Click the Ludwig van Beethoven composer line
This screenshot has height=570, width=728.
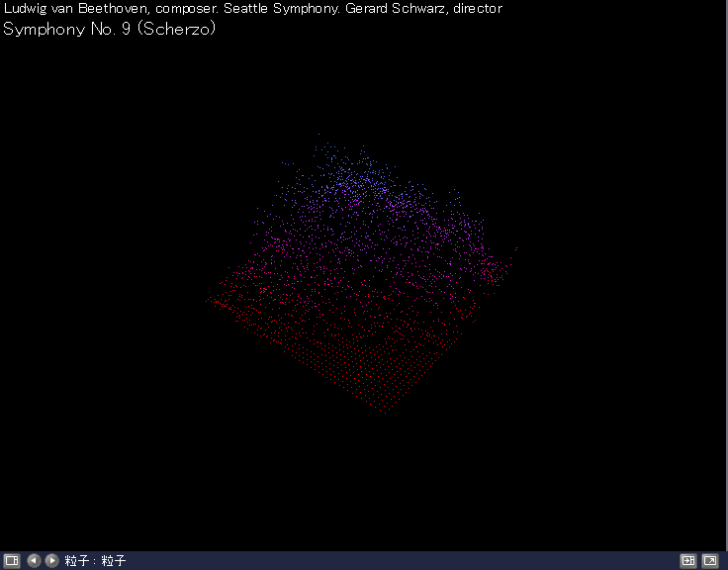pos(253,8)
